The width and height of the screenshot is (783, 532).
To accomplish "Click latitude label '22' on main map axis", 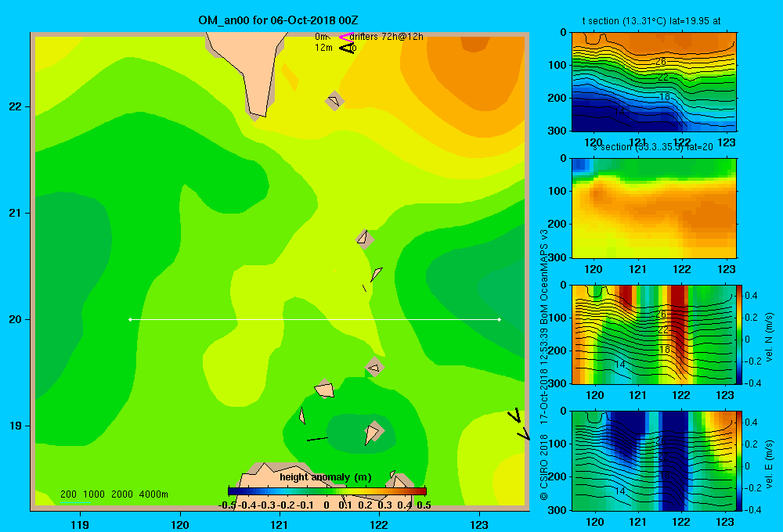I will 16,107.
